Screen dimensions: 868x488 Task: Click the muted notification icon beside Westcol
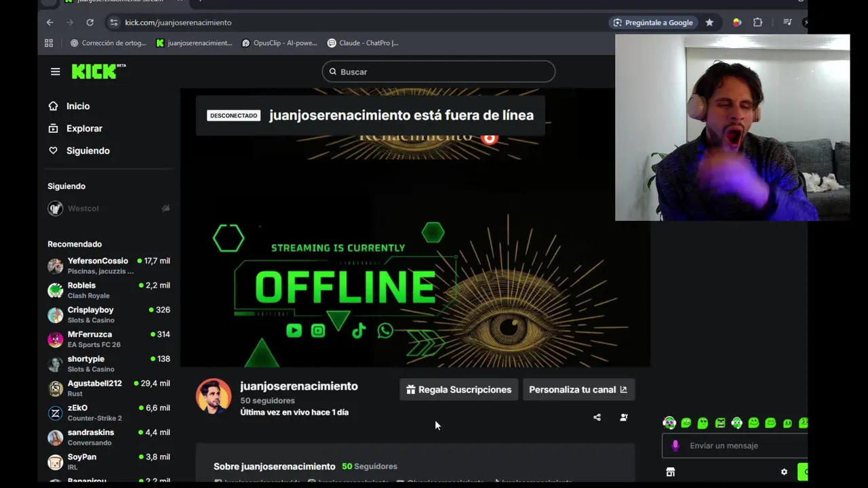[165, 208]
